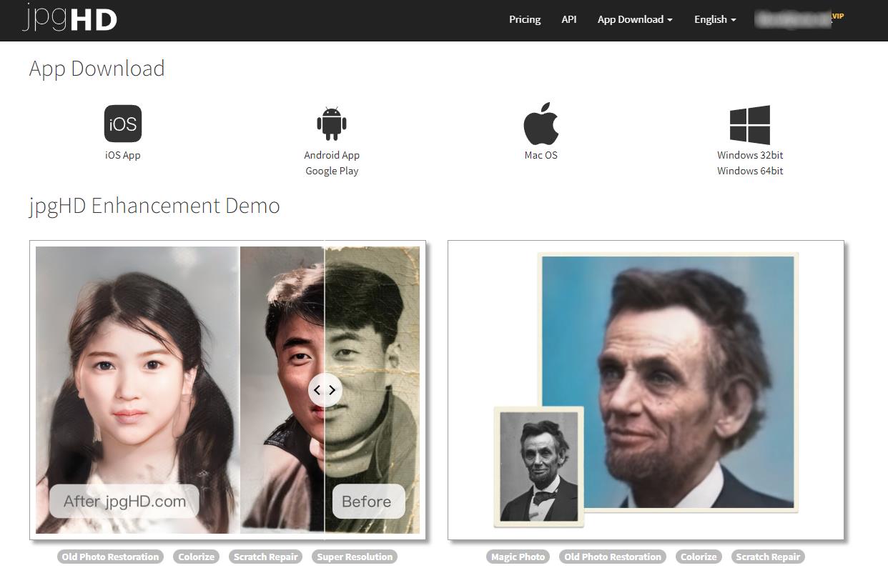Click Scratch Repair tag under Lincoln demo
888x588 pixels.
[768, 557]
